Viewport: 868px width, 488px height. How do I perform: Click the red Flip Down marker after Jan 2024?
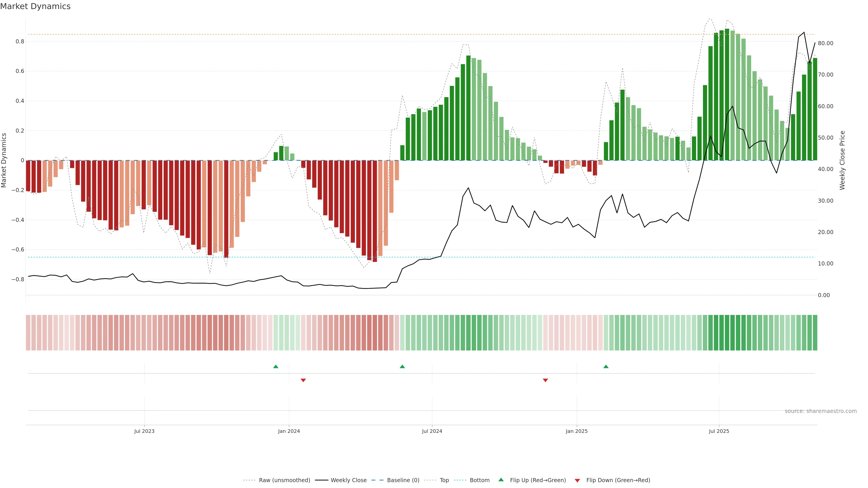coord(303,380)
